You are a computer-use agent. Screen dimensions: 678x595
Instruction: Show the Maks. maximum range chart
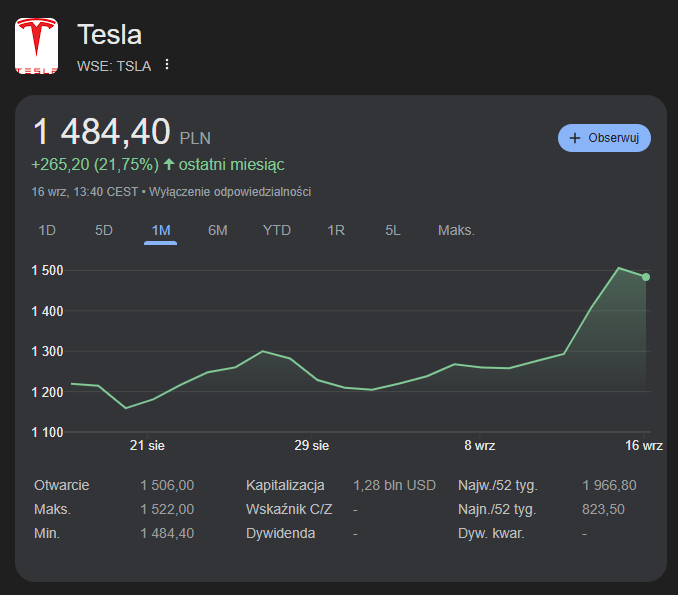click(x=456, y=230)
